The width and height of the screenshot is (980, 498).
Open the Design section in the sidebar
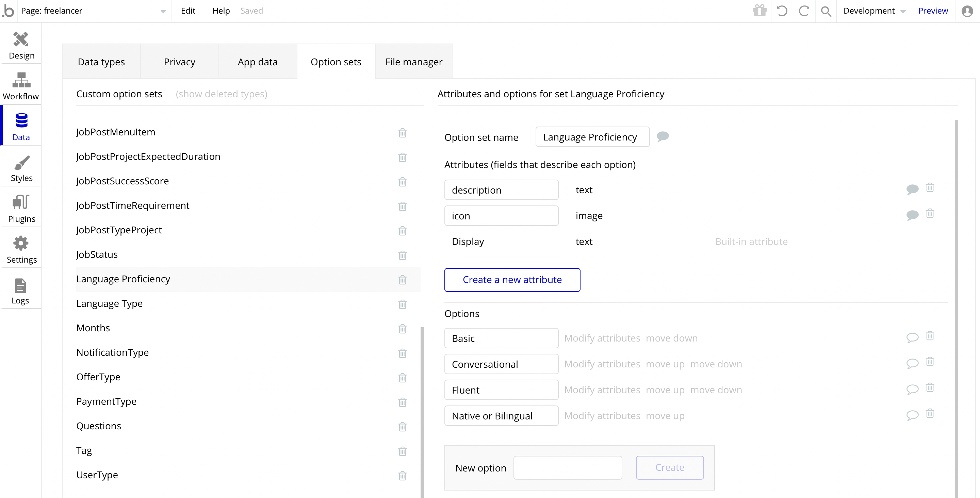(x=21, y=45)
